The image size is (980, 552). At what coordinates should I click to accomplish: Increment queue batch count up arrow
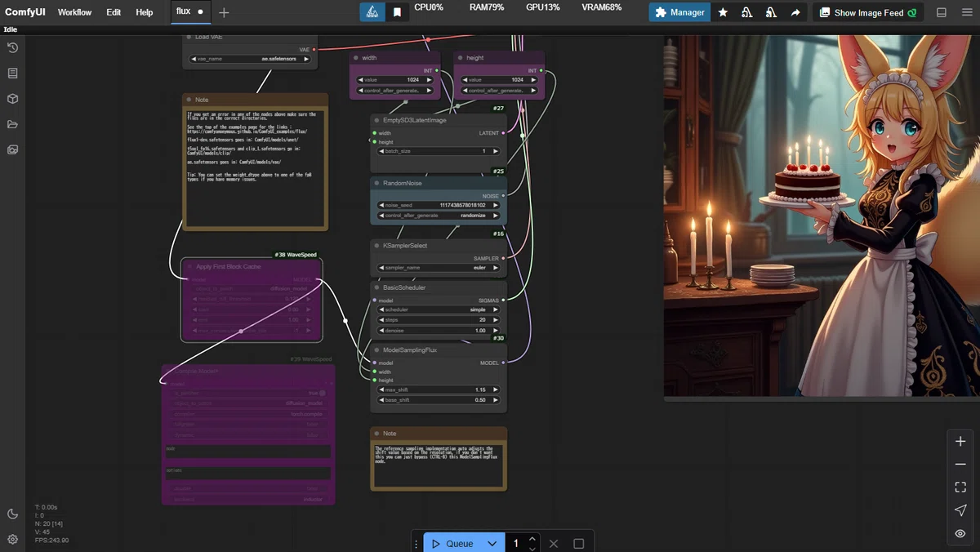tap(532, 539)
